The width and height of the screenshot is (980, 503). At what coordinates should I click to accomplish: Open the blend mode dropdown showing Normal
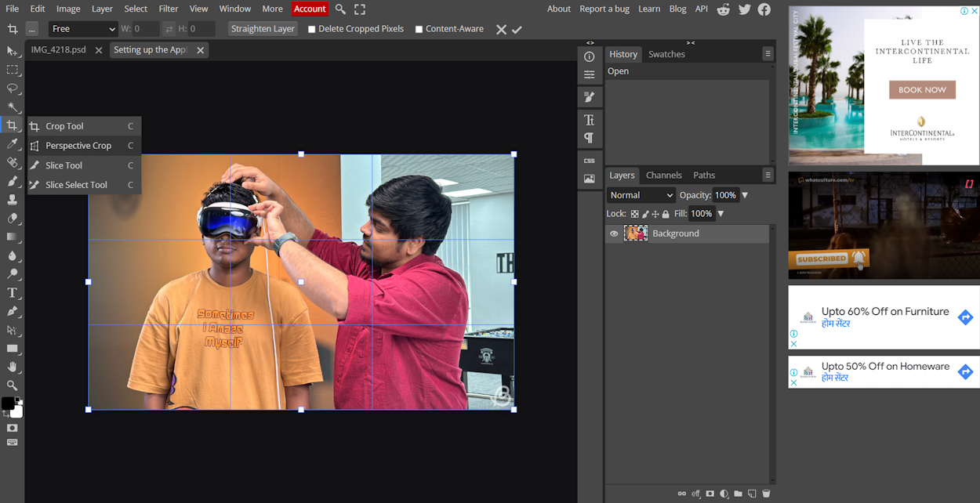tap(641, 194)
